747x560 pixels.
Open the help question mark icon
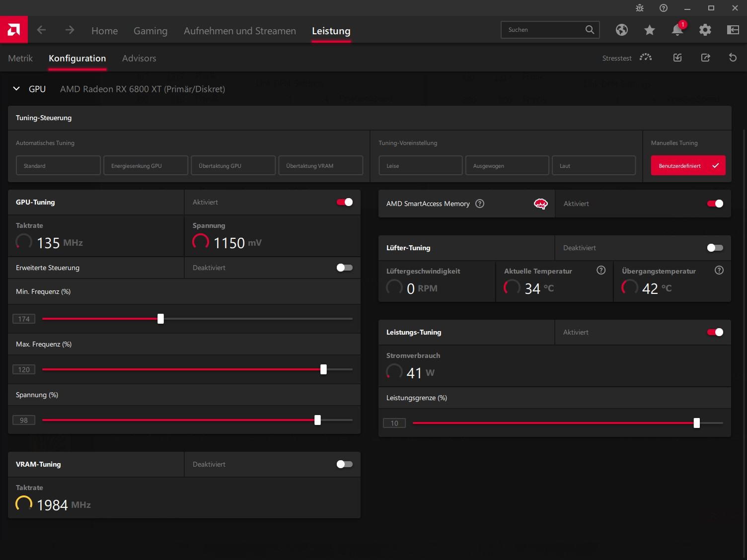(x=664, y=8)
